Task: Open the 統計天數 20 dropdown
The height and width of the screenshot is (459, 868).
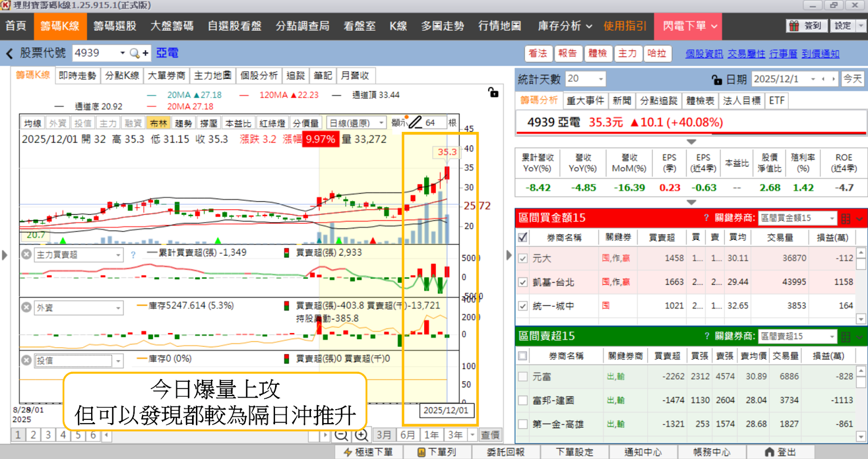Action: [601, 79]
